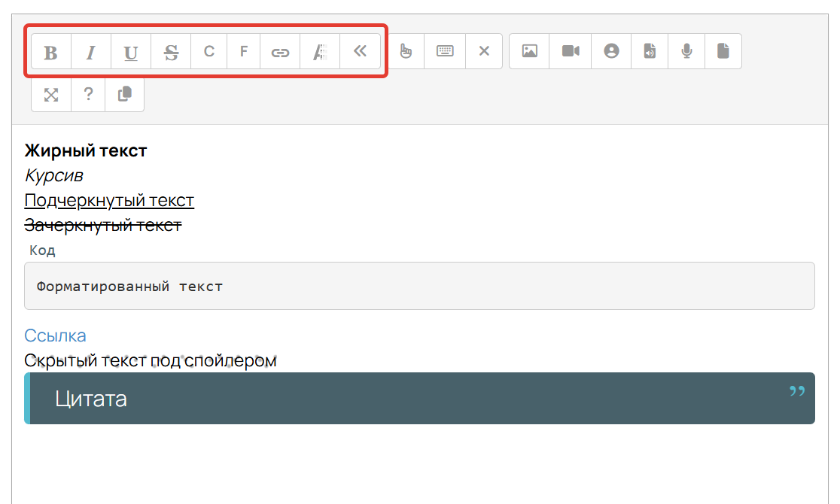
Task: Click the user profile circle icon
Action: click(x=611, y=51)
